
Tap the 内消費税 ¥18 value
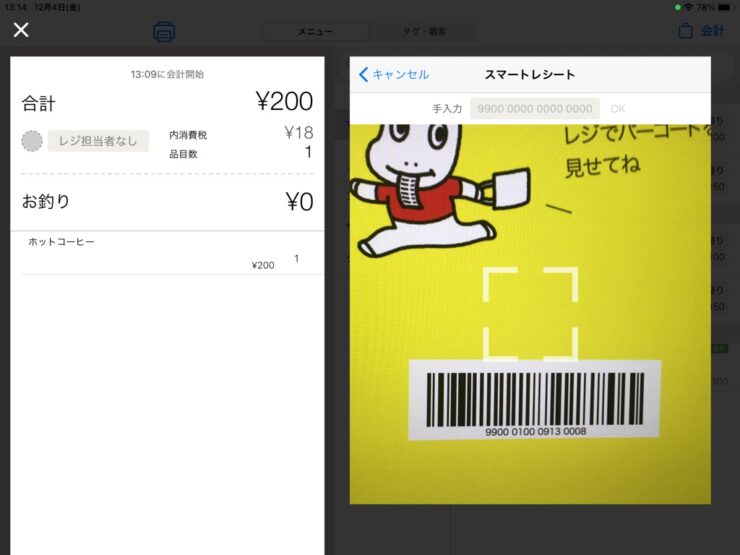[299, 133]
